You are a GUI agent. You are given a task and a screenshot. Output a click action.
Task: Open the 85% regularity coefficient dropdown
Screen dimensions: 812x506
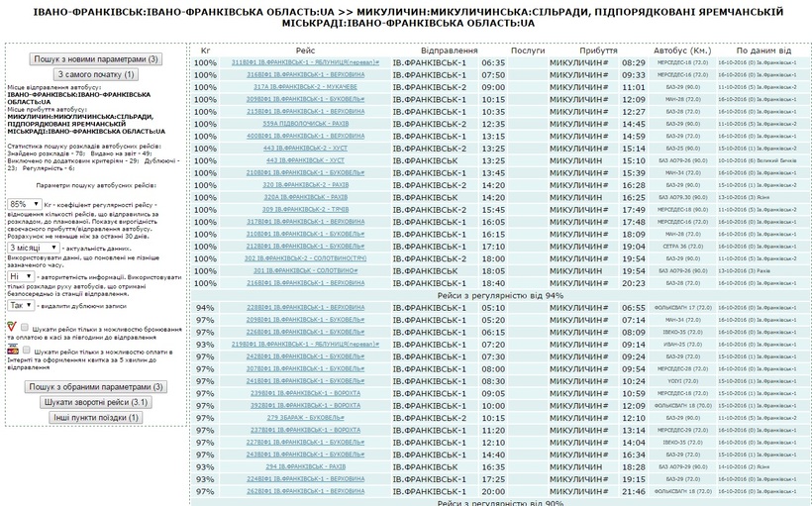pyautogui.click(x=25, y=204)
